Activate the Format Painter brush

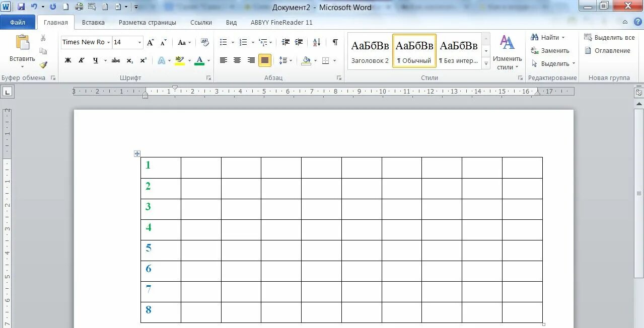[x=43, y=65]
